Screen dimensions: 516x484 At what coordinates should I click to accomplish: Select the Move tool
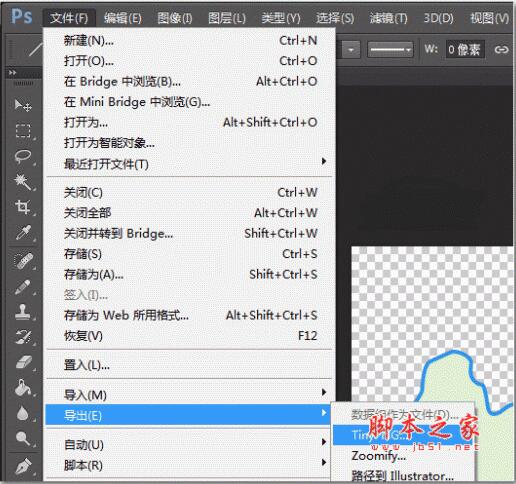[23, 106]
